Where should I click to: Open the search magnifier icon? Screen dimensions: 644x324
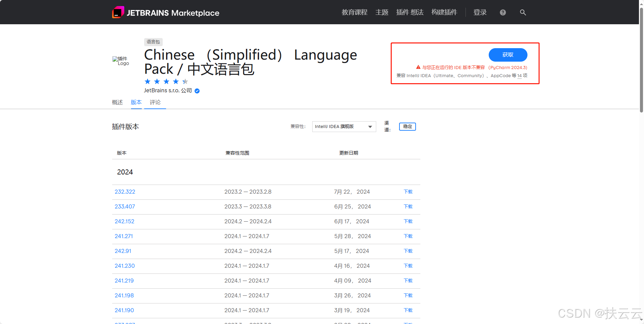click(x=523, y=12)
